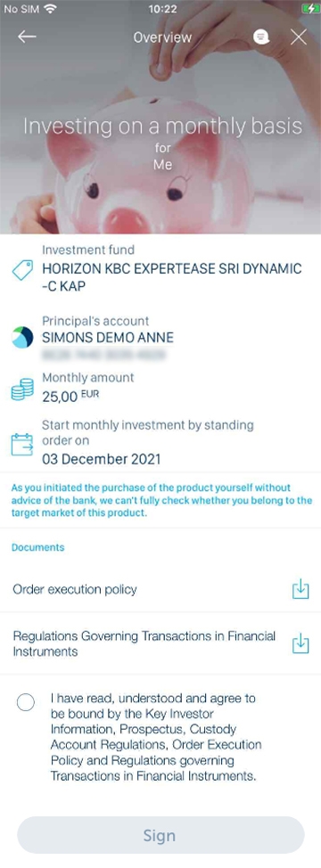Image resolution: width=321 pixels, height=868 pixels.
Task: Tap the SIMONS DEMO ANNE account name
Action: pos(108,338)
